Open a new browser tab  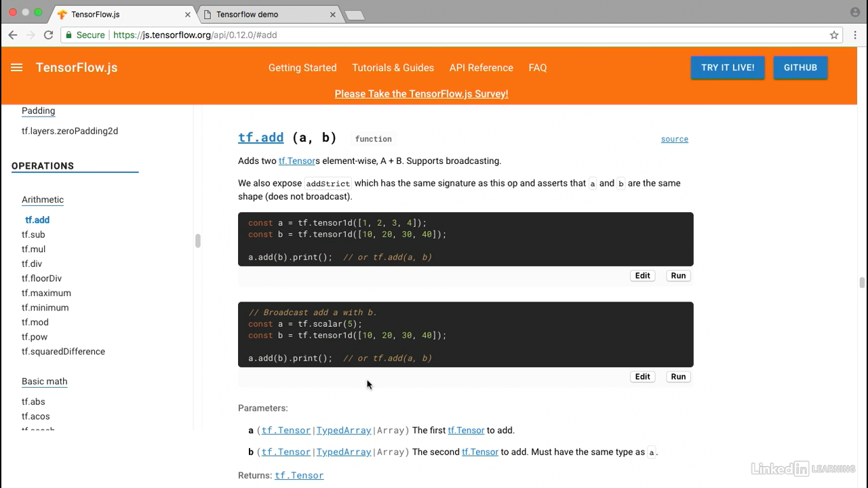click(354, 15)
